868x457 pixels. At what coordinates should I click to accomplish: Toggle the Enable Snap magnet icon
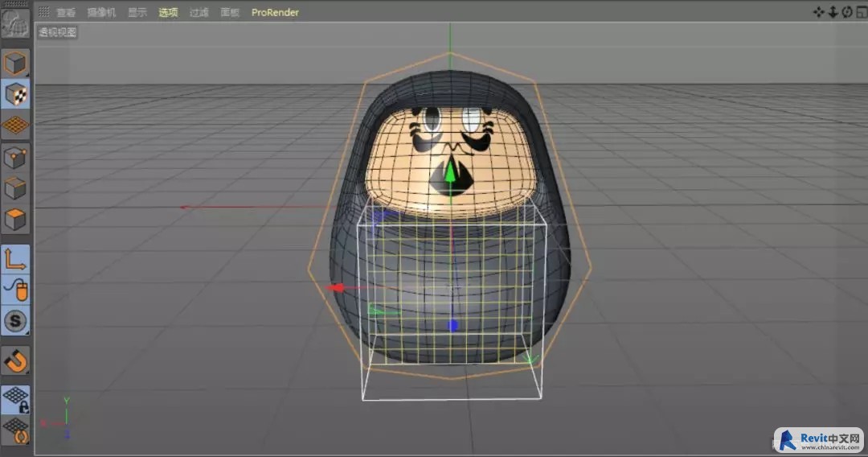[15, 360]
